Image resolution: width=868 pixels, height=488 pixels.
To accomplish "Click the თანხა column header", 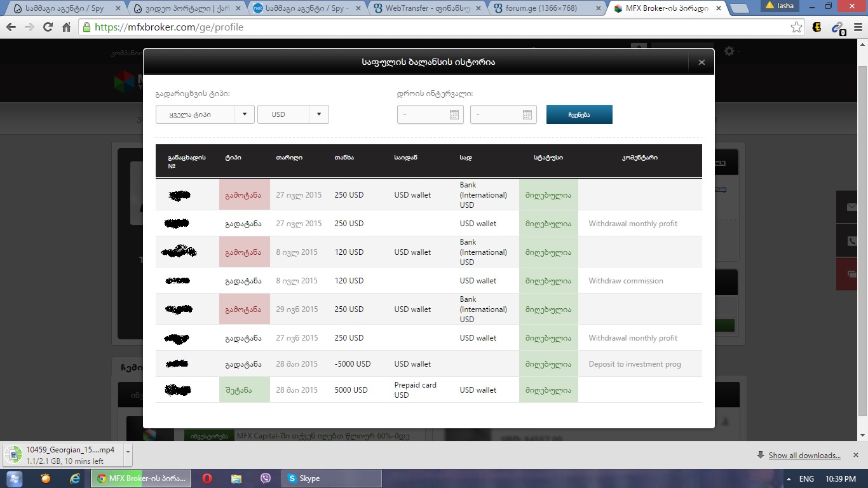I will coord(344,158).
